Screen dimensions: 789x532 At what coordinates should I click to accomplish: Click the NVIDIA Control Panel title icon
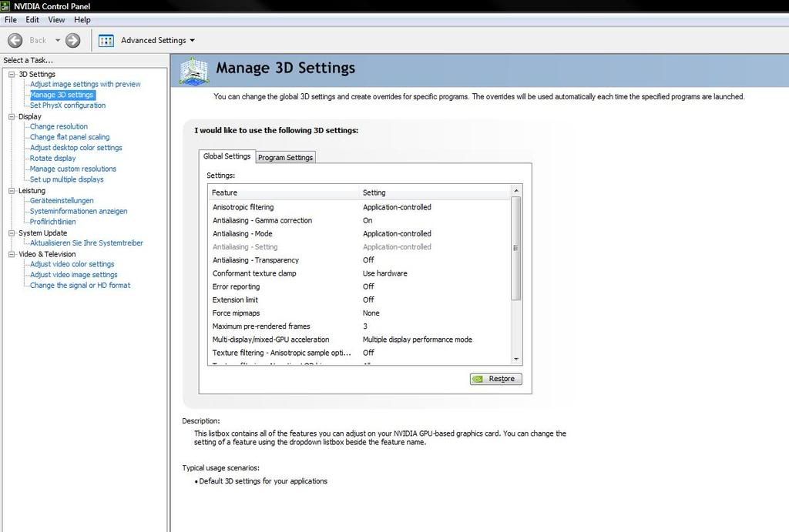[x=5, y=6]
